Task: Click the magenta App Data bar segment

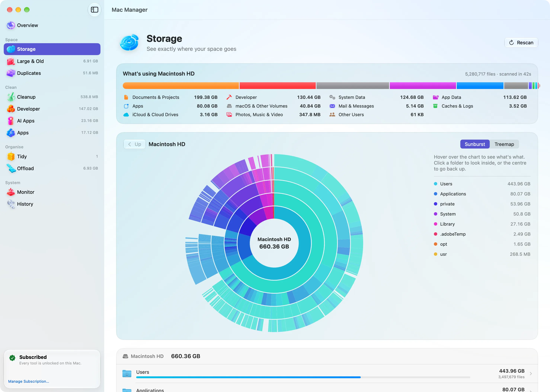Action: (x=423, y=86)
